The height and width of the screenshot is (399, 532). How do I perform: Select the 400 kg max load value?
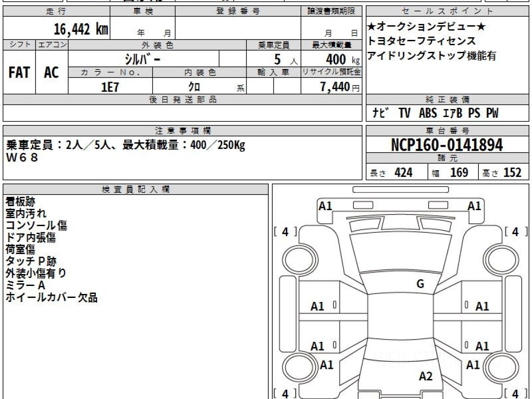click(x=342, y=59)
